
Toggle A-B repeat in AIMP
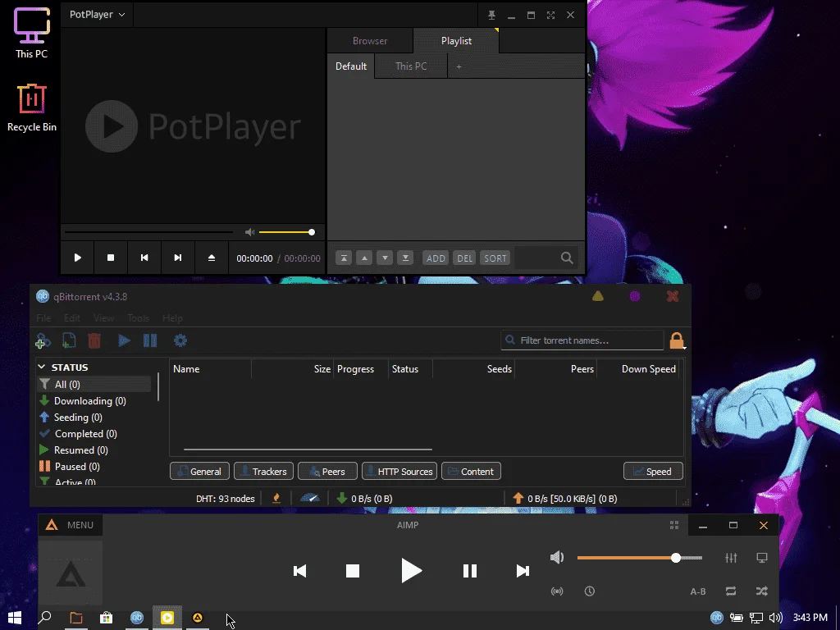pos(697,591)
